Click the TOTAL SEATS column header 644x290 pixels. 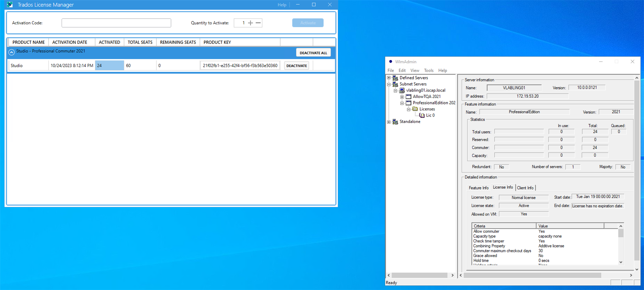[140, 42]
